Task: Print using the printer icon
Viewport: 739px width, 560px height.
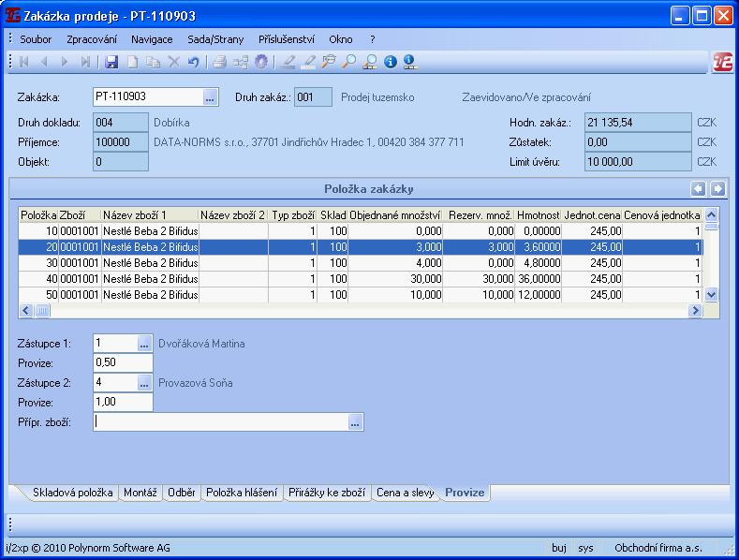Action: pyautogui.click(x=220, y=62)
